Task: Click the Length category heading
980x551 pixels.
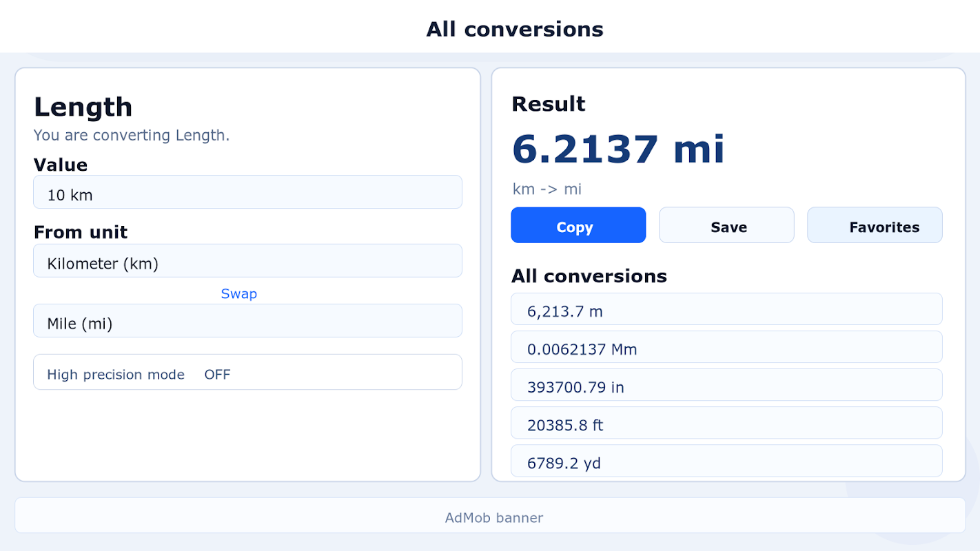Action: [83, 107]
